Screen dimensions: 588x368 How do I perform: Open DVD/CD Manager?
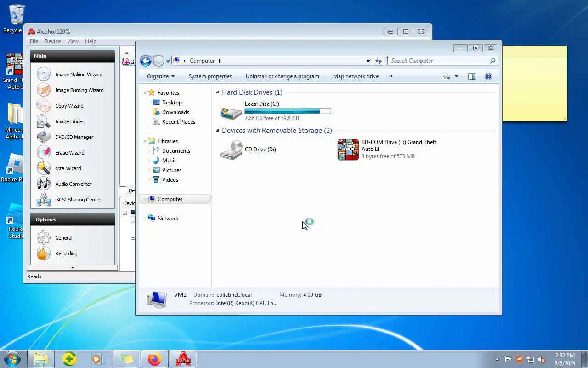tap(65, 137)
